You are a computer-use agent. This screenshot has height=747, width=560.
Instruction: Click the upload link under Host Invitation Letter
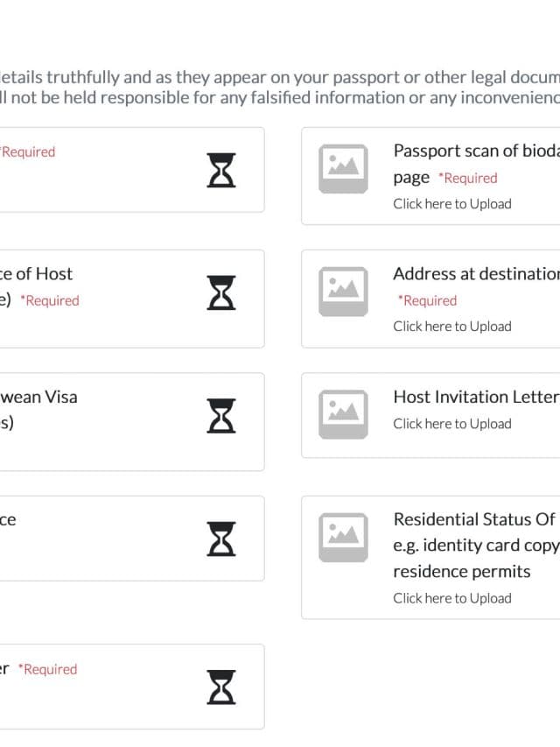tap(451, 424)
